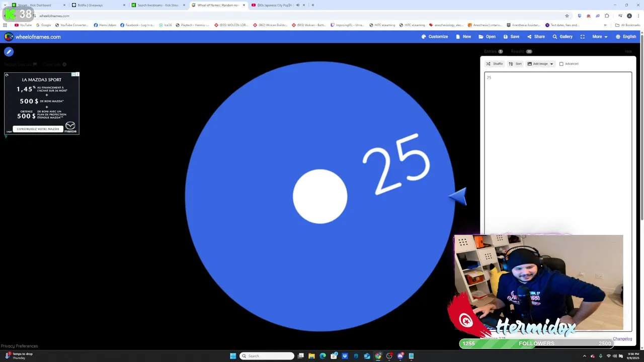Image resolution: width=644 pixels, height=362 pixels.
Task: Open a new browser tab
Action: (x=313, y=5)
